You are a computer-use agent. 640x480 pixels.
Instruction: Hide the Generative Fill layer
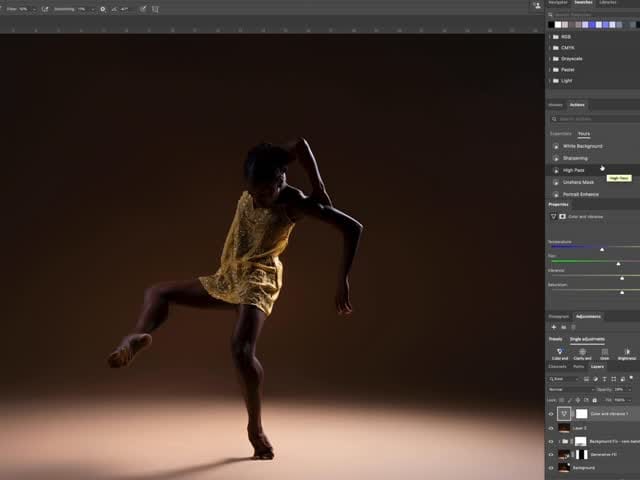click(x=551, y=454)
